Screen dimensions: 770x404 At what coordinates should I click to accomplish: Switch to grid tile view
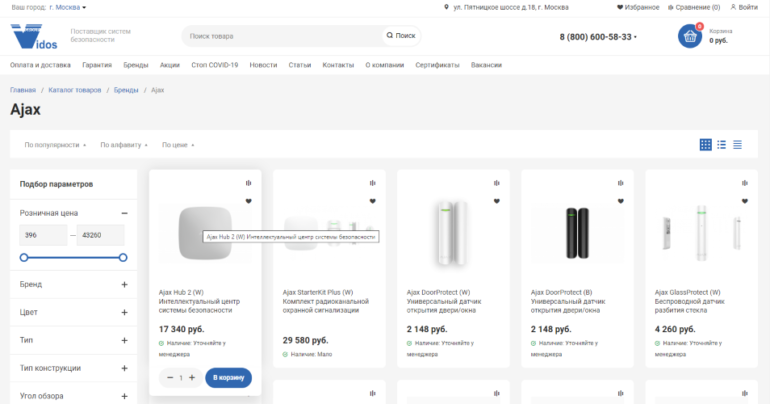click(706, 144)
